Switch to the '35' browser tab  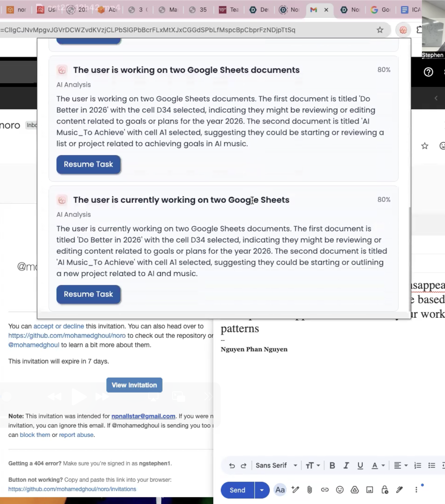[x=199, y=10]
